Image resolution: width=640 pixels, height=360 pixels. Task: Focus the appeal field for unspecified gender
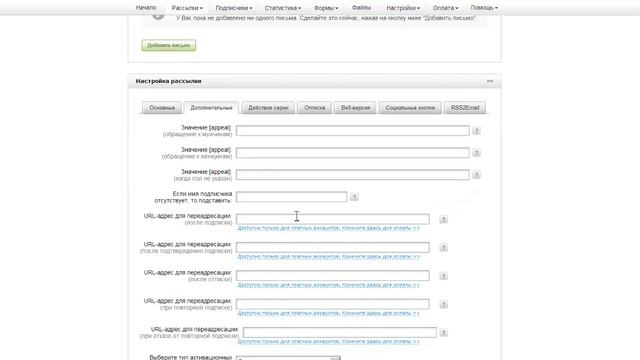pos(353,175)
